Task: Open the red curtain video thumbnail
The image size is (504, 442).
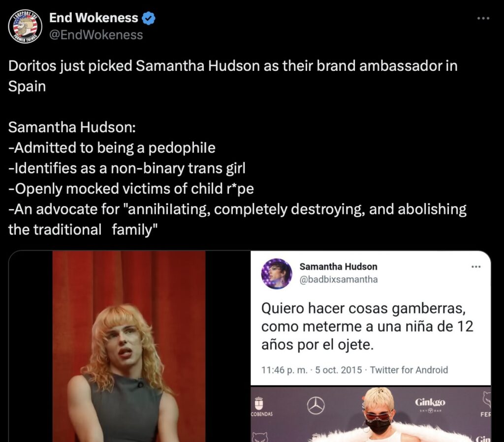Action: [x=129, y=346]
